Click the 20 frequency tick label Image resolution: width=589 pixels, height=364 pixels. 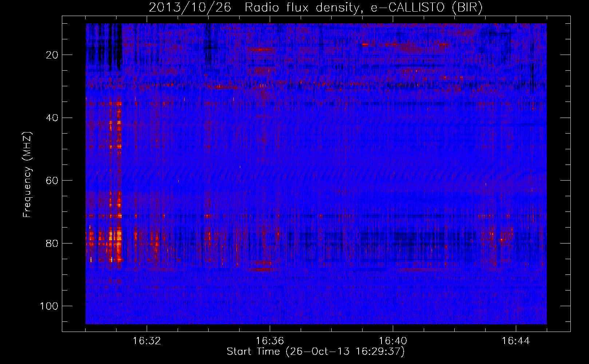52,55
